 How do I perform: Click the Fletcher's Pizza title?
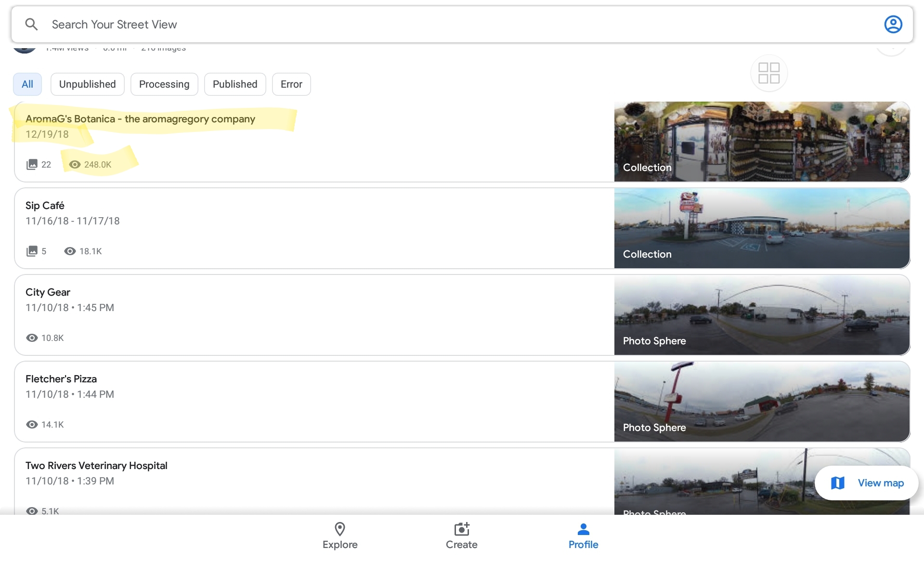(x=61, y=379)
